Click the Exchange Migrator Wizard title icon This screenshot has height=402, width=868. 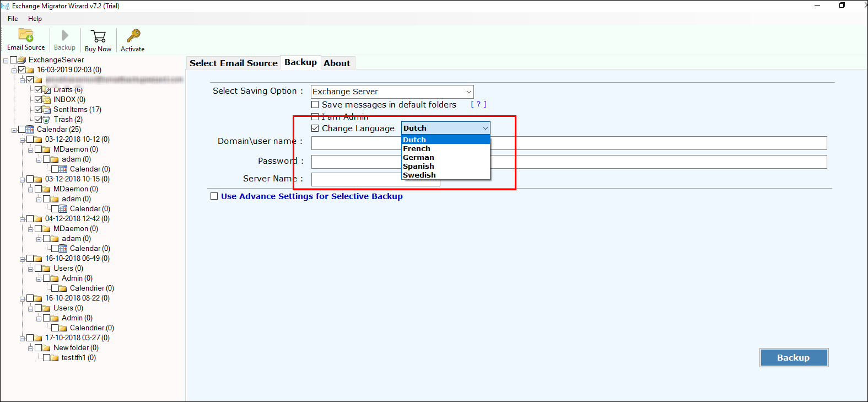tap(6, 6)
